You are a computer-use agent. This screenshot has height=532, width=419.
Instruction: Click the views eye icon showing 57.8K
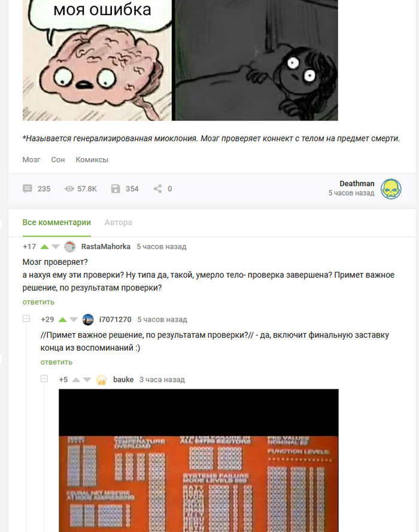click(x=69, y=189)
